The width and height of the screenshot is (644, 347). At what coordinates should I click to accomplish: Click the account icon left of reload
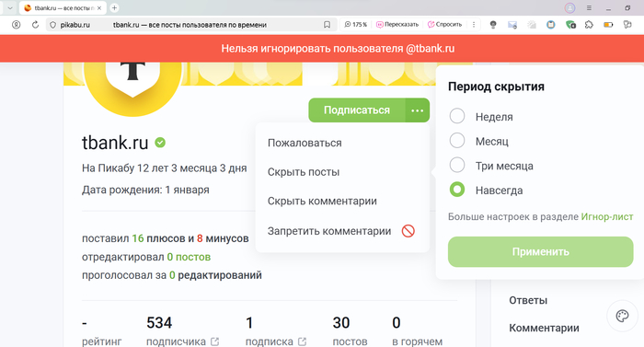tap(16, 25)
